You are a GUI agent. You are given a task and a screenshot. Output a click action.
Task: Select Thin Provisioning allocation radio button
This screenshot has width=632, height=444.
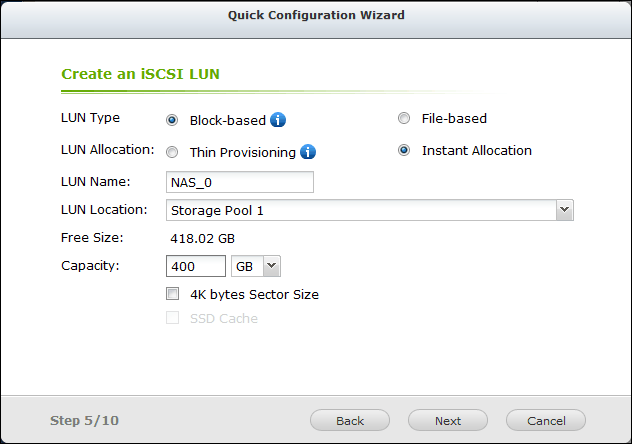(172, 152)
